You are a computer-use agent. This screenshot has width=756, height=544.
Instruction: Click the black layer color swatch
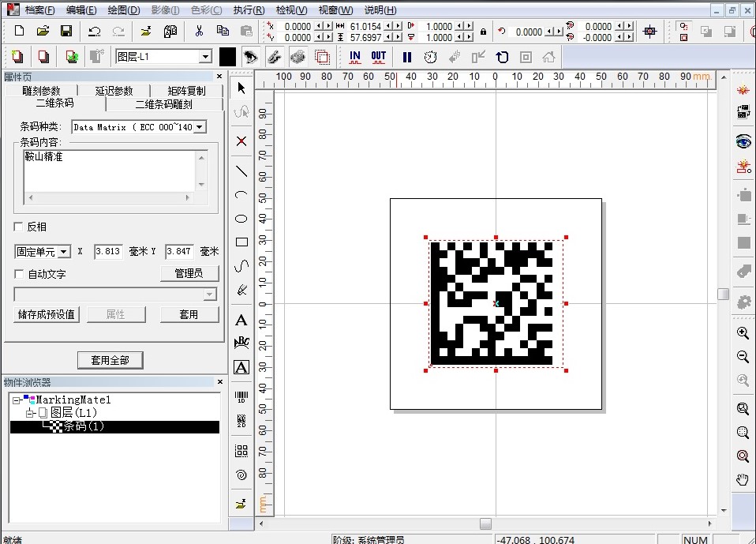pyautogui.click(x=227, y=57)
